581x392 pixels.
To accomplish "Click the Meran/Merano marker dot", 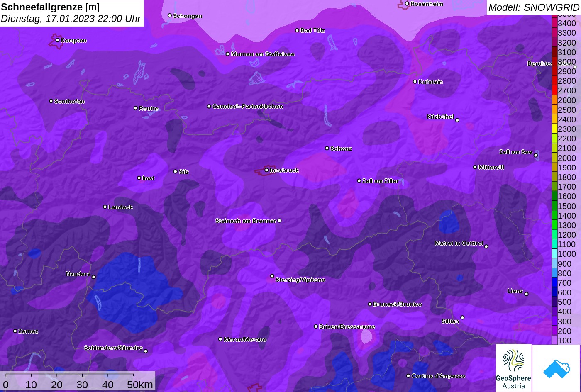I will [220, 339].
